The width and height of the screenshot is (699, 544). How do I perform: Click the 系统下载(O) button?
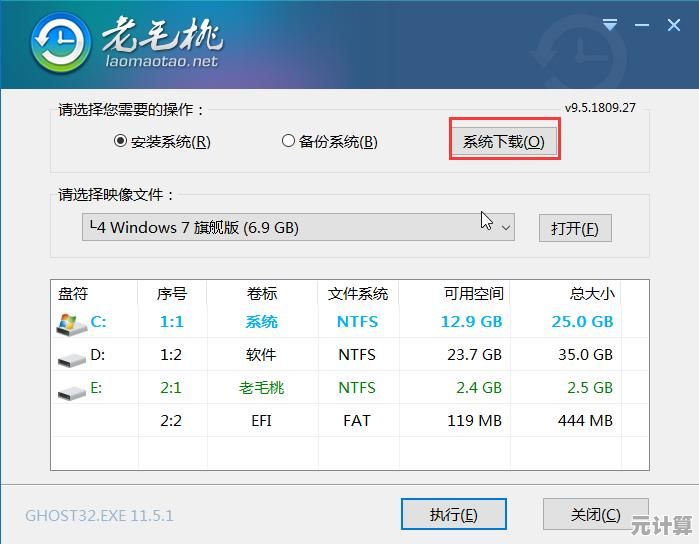(x=503, y=141)
